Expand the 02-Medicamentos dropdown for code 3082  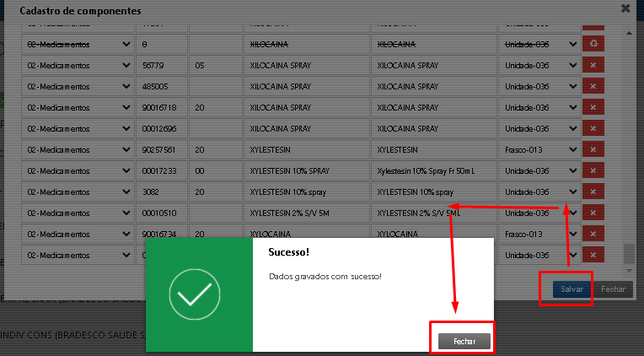click(x=78, y=192)
